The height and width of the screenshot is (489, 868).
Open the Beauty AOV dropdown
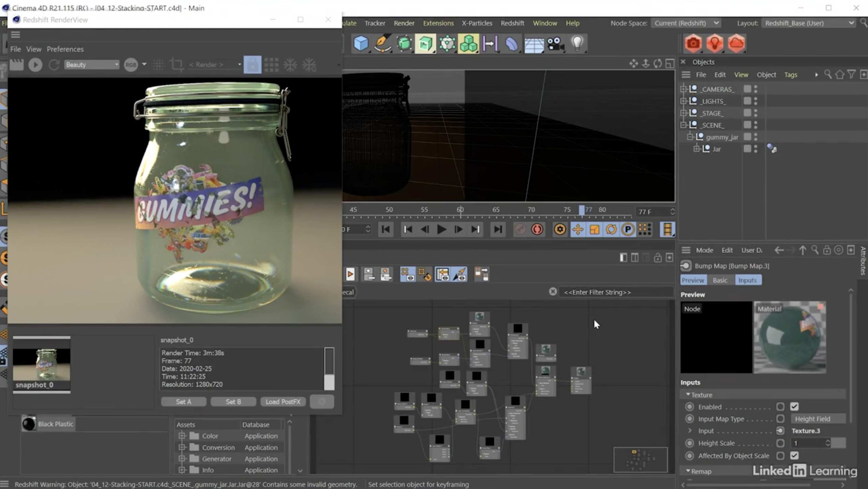click(91, 65)
